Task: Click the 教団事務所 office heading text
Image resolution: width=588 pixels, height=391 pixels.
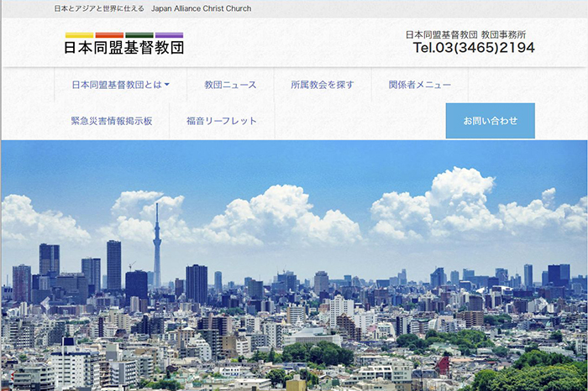Action: coord(503,35)
